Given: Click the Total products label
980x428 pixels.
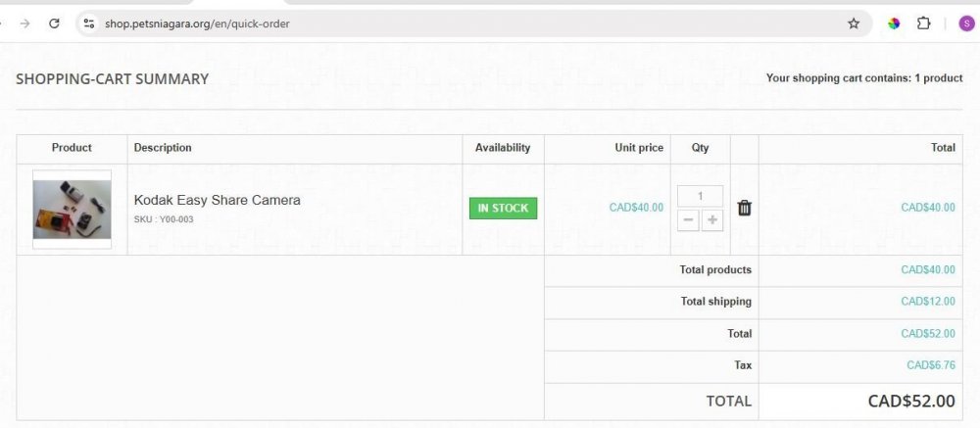Looking at the screenshot, I should [x=715, y=270].
